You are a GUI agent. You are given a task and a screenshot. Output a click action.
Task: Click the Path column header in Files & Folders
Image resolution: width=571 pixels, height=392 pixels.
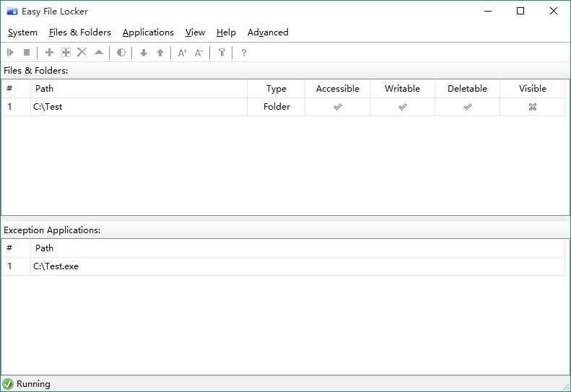pos(139,89)
